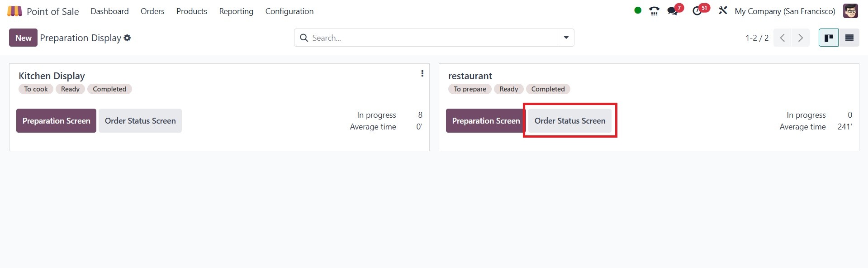The height and width of the screenshot is (268, 868).
Task: Open the user avatar menu
Action: click(x=850, y=11)
